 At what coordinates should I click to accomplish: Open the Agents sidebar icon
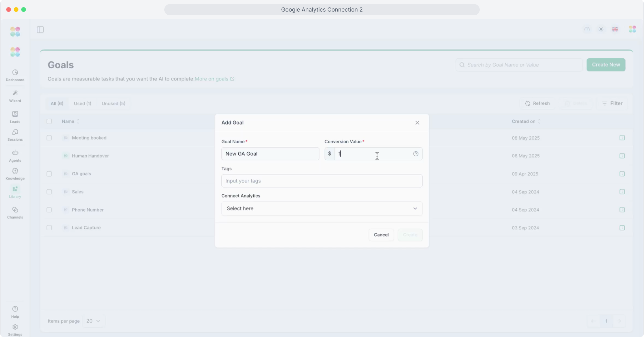coord(15,155)
